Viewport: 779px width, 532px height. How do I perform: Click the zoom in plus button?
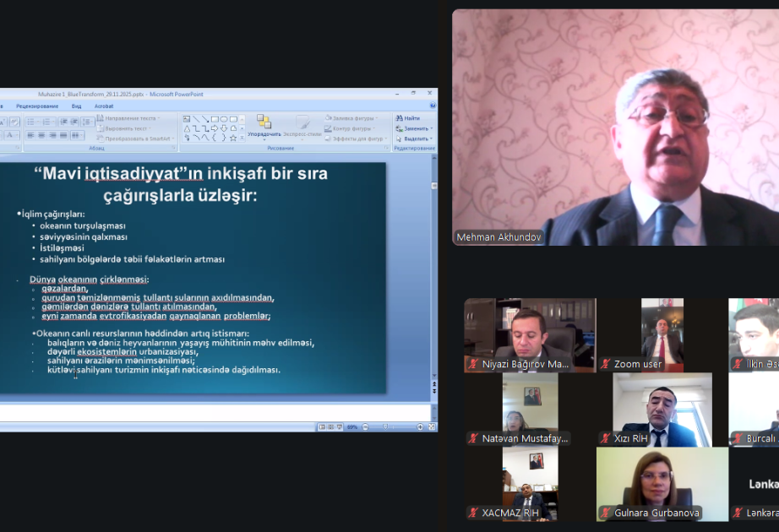(x=420, y=427)
